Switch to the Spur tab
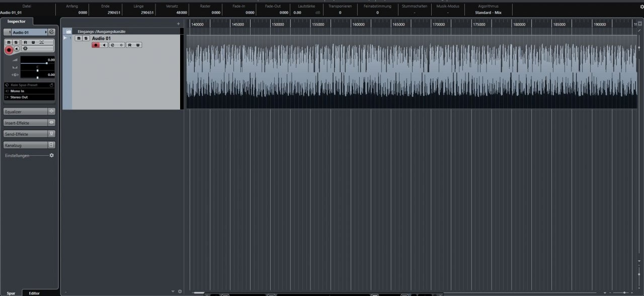644x296 pixels. (x=11, y=293)
